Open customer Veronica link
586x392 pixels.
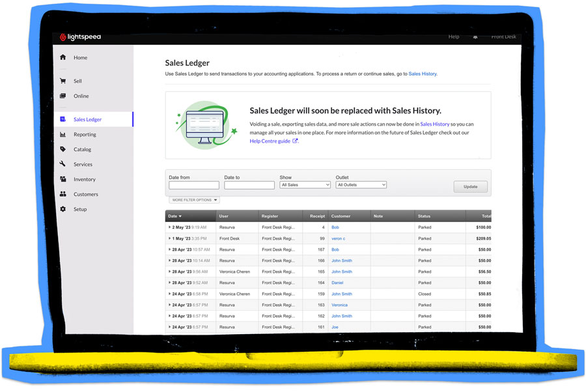point(339,305)
